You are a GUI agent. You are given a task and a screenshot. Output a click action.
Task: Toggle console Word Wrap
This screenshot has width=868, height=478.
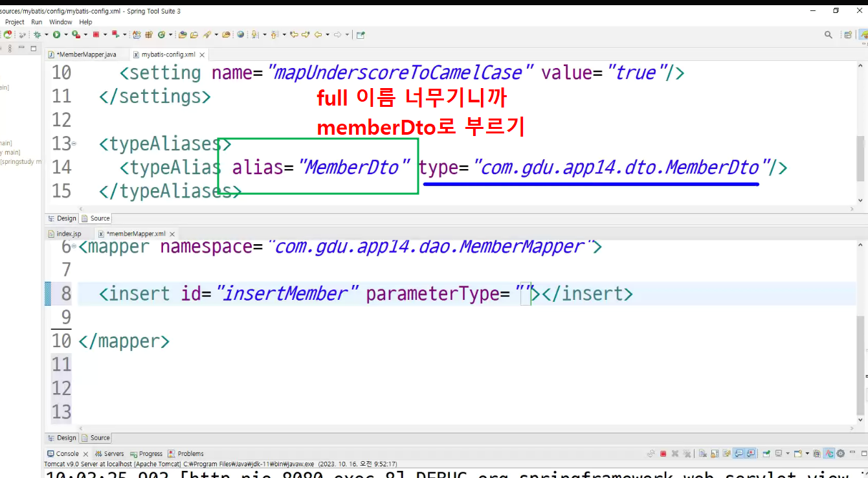point(727,453)
